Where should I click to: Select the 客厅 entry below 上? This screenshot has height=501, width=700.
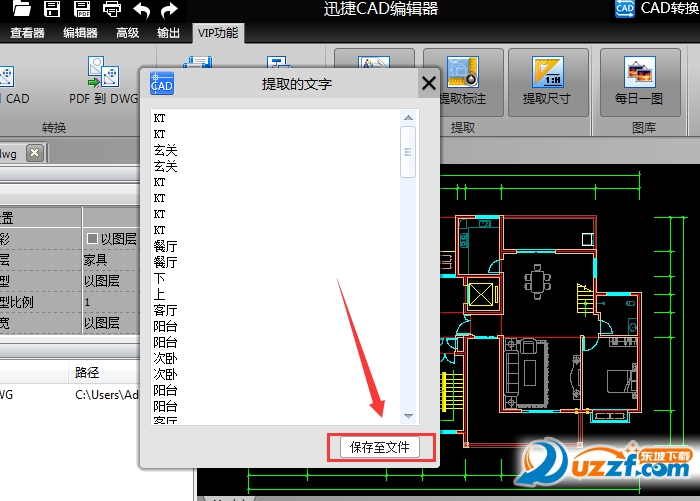click(x=165, y=310)
